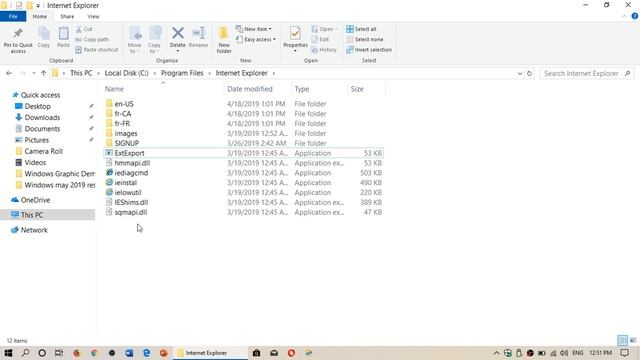Click Invert selection in ribbon

point(369,50)
